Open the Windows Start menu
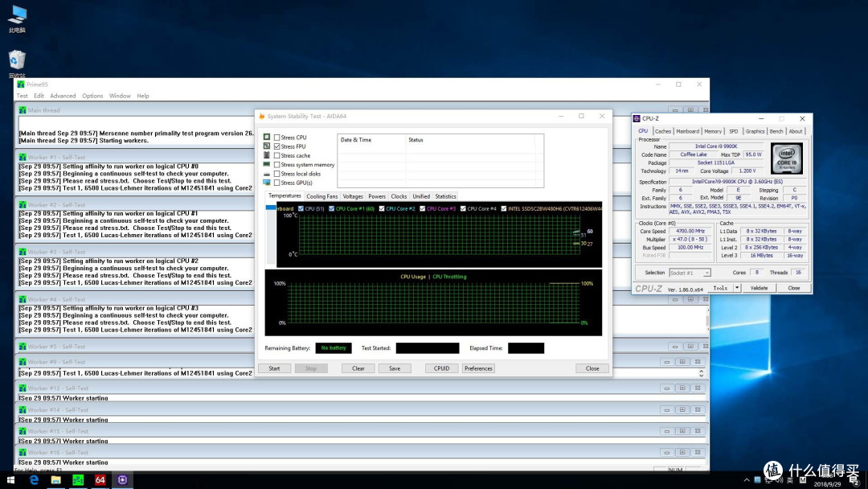The image size is (868, 489). click(10, 480)
